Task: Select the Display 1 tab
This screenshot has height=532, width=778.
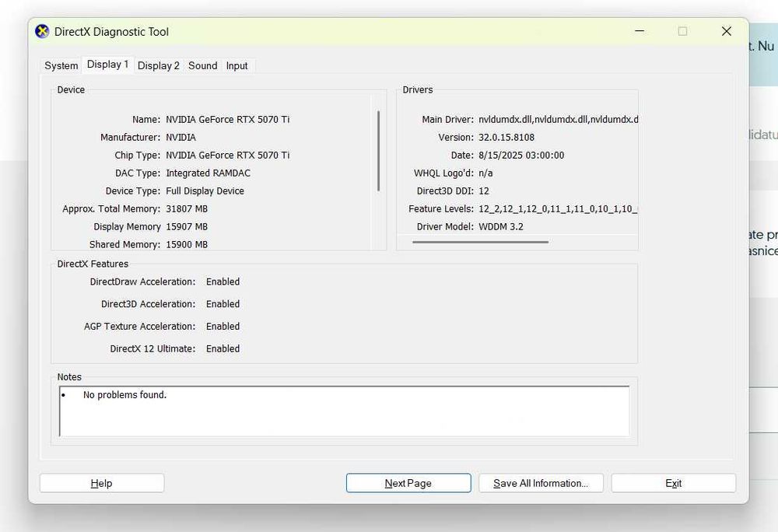Action: point(107,65)
